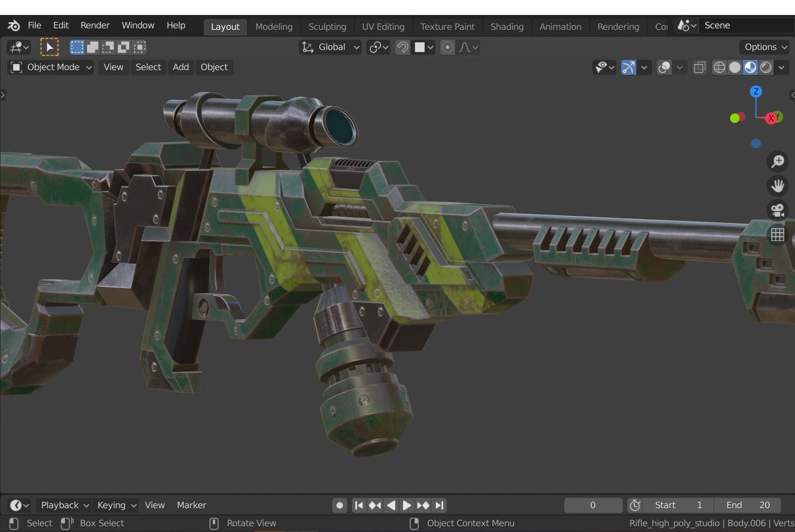Open the Render menu

pos(95,25)
